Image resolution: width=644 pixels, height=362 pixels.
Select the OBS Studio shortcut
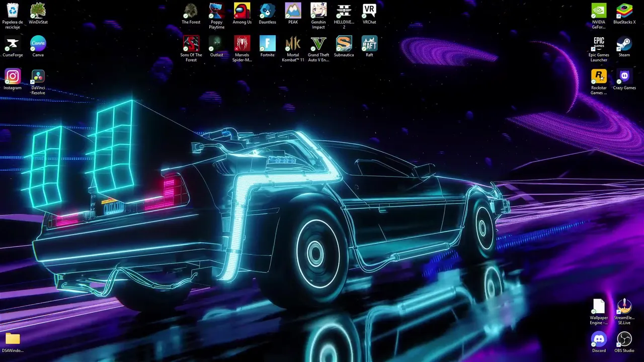(x=624, y=339)
